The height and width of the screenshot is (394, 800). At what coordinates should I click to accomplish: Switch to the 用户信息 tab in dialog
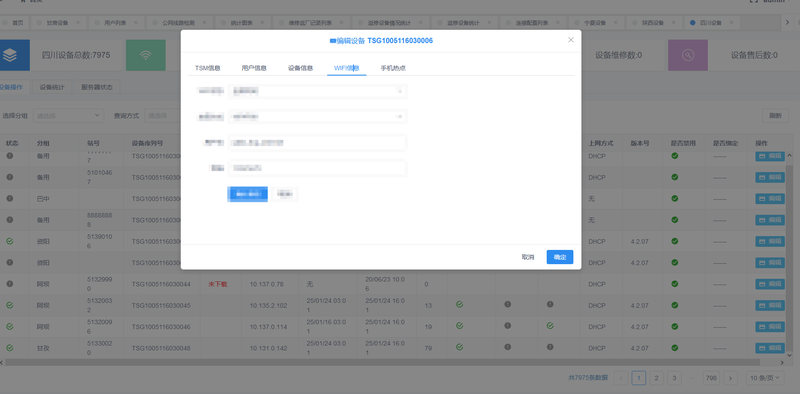pos(254,68)
